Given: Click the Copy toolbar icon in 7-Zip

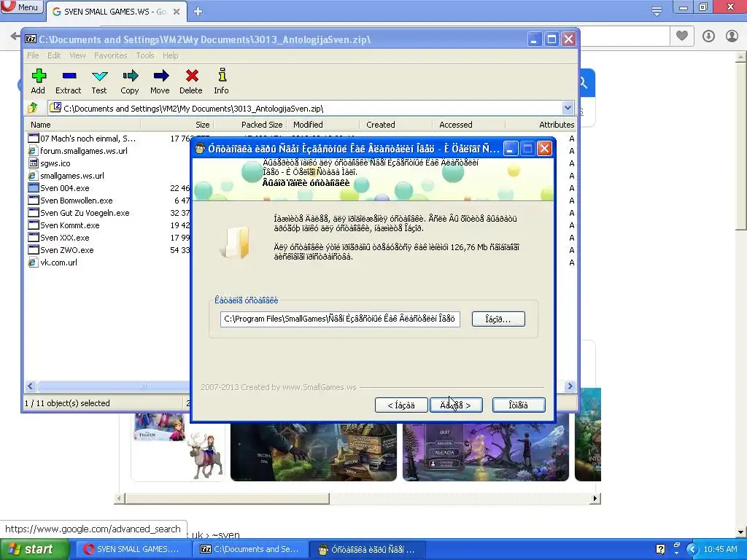Looking at the screenshot, I should tap(130, 82).
